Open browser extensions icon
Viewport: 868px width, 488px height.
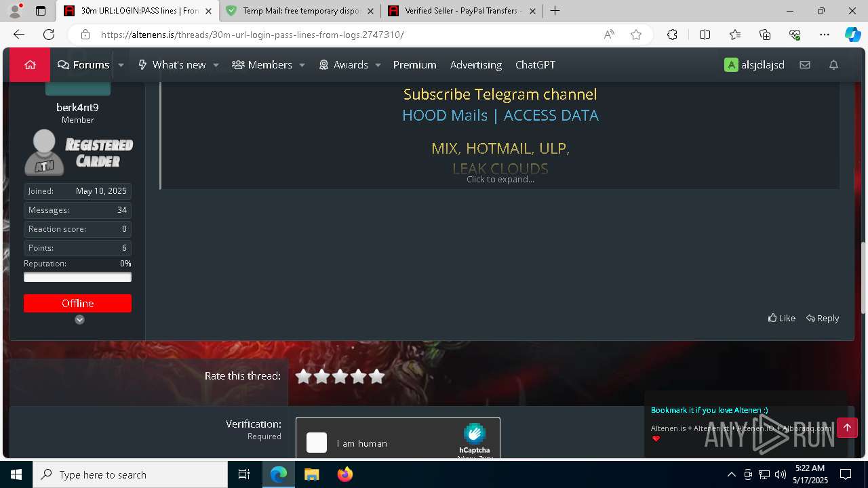point(672,35)
